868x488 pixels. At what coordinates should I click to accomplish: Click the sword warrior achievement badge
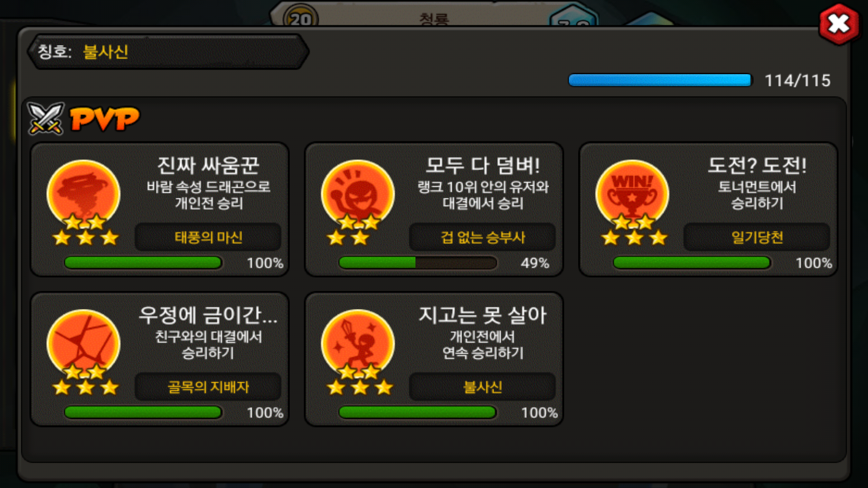tap(358, 344)
